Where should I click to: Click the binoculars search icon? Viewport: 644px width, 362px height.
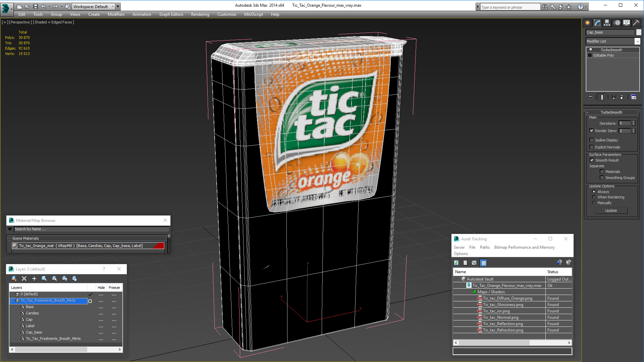tap(544, 7)
